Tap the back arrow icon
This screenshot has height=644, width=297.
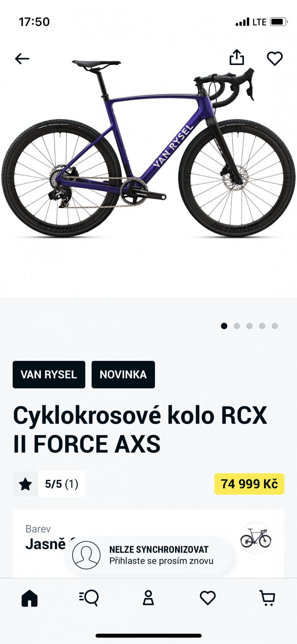[x=22, y=59]
